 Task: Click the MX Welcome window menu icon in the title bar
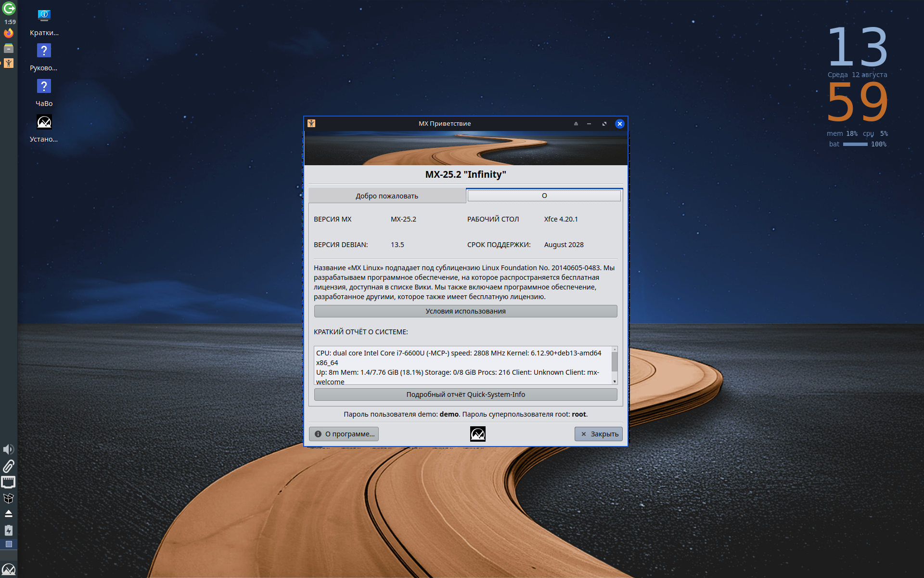point(311,123)
